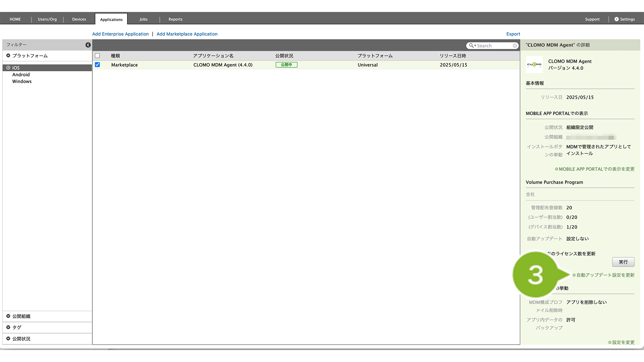This screenshot has width=644, height=362.
Task: Toggle the select-all header checkbox
Action: [x=97, y=56]
